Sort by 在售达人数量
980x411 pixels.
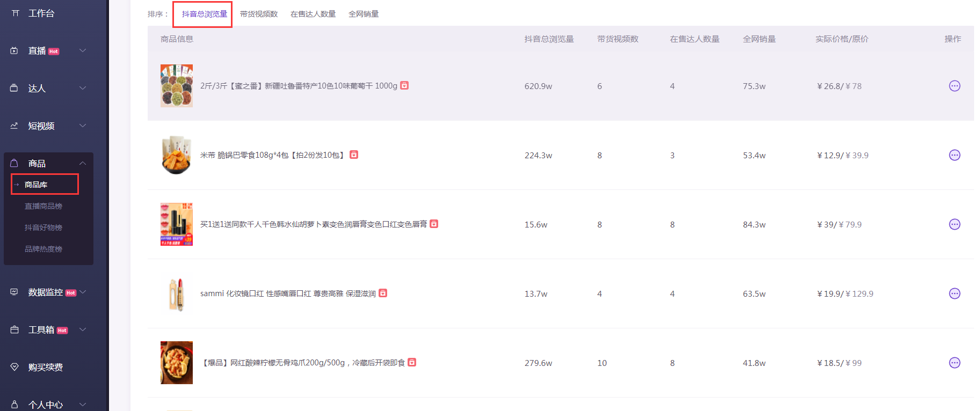313,14
